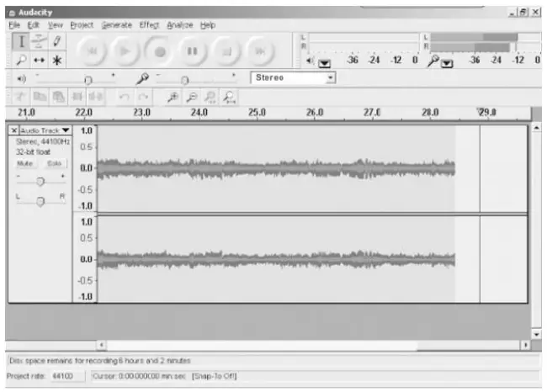The height and width of the screenshot is (392, 547).
Task: Open the Edit menu
Action: tap(33, 25)
